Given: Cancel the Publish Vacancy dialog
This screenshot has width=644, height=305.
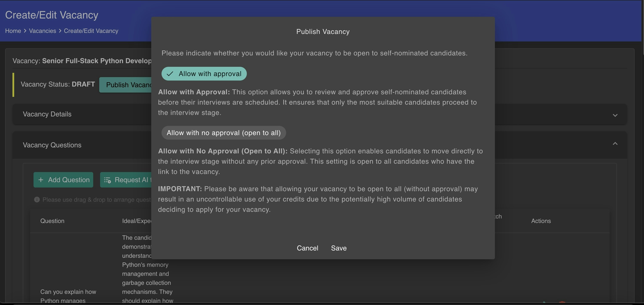Looking at the screenshot, I should 307,248.
